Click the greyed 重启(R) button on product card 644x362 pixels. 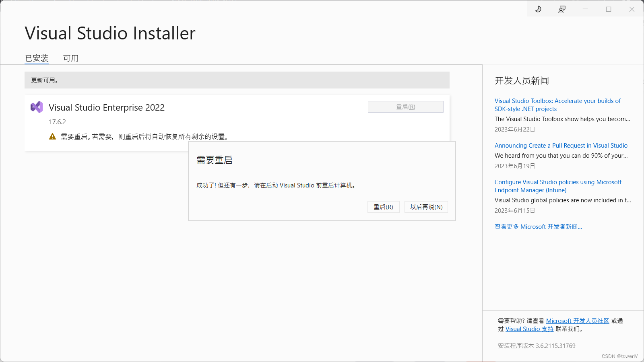(x=406, y=107)
